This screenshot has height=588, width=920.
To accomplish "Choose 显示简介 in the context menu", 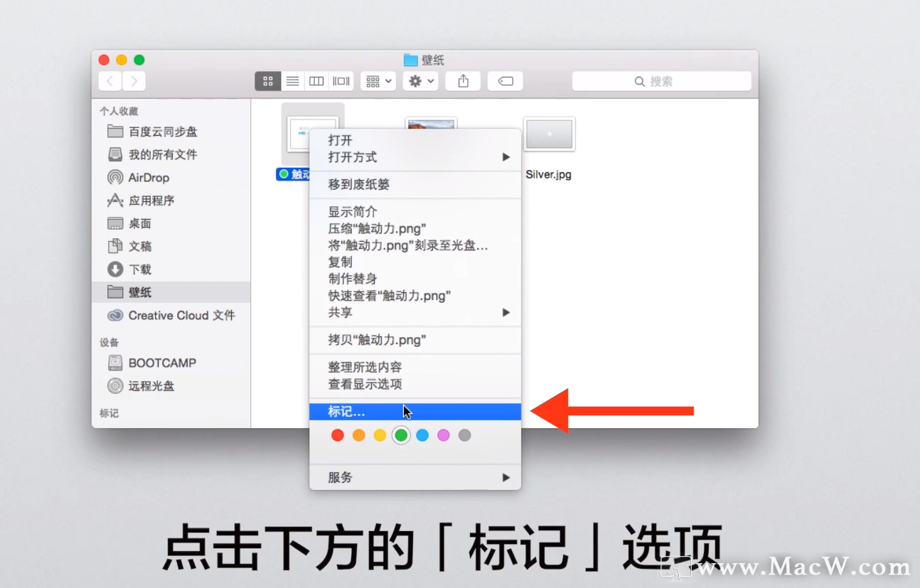I will click(x=415, y=212).
